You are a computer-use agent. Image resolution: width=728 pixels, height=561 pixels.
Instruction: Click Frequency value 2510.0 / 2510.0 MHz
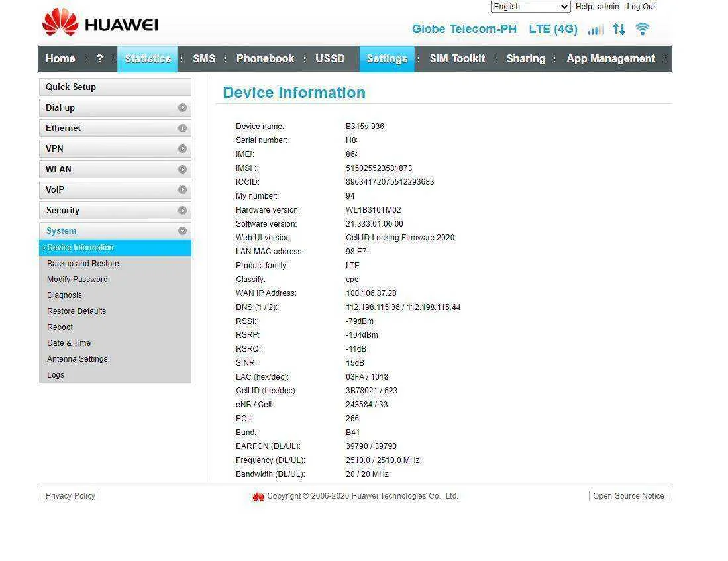(383, 461)
